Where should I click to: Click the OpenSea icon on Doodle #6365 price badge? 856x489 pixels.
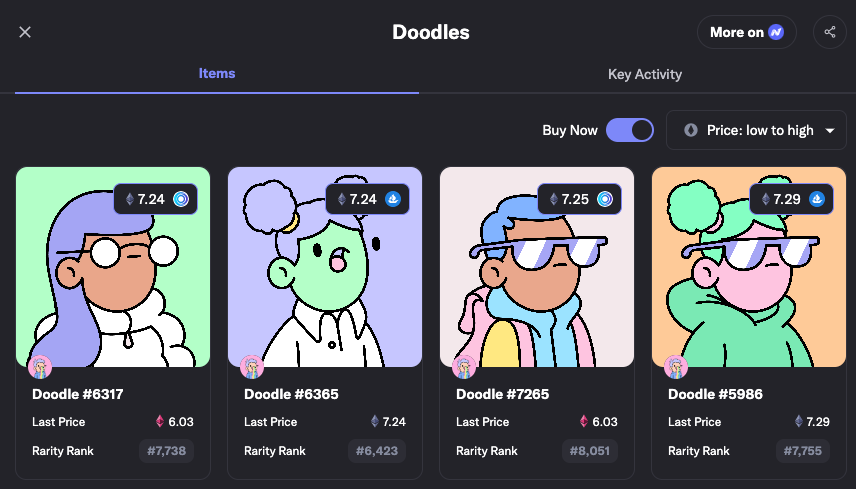point(393,199)
